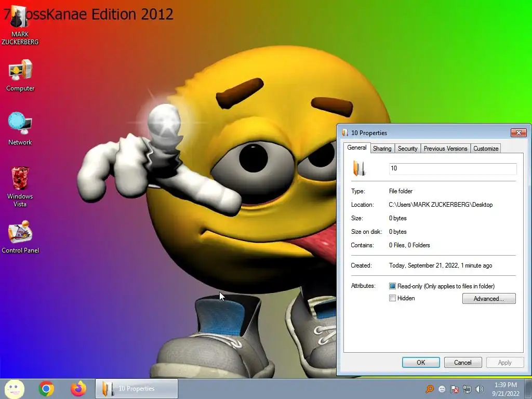Click the 'File folder' type value
Viewport: 532px width, 399px height.
pos(401,191)
